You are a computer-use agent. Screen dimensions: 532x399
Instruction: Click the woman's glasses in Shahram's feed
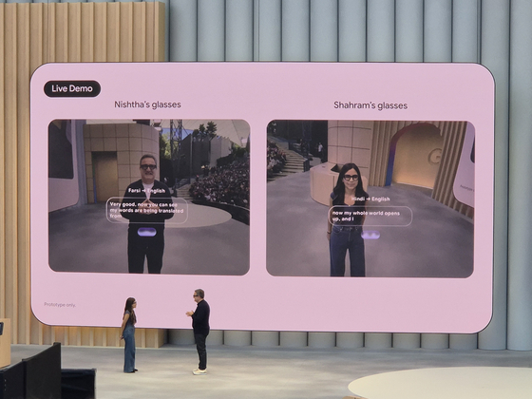[x=351, y=177]
